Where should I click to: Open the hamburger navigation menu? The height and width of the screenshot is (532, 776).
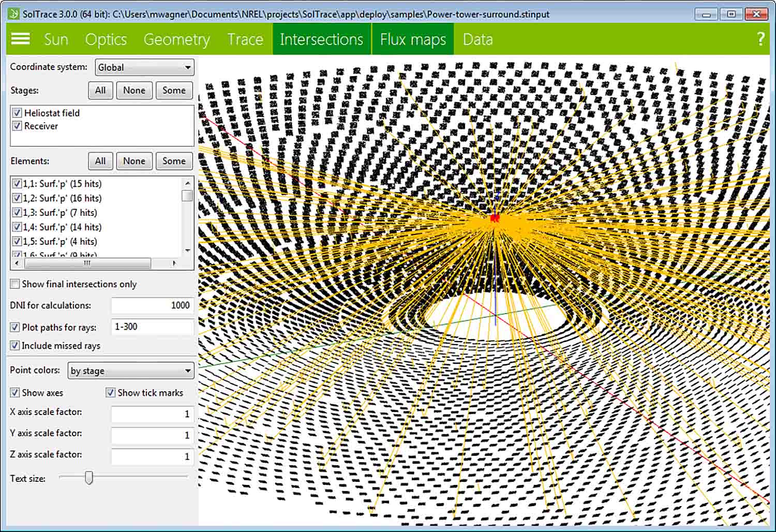coord(20,39)
